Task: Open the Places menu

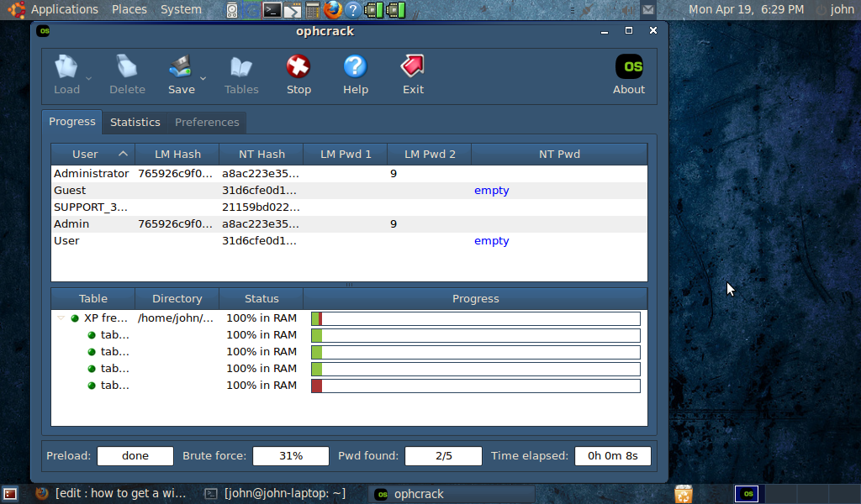Action: click(x=129, y=9)
